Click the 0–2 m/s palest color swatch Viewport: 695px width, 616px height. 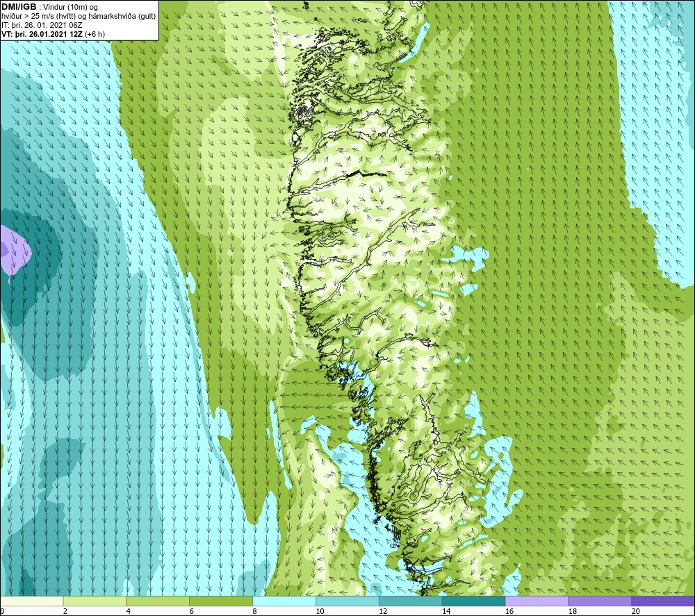click(31, 601)
